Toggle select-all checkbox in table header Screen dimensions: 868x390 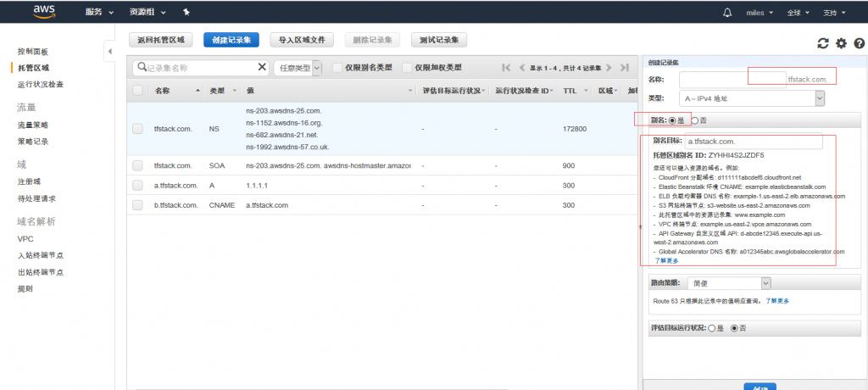pos(138,91)
